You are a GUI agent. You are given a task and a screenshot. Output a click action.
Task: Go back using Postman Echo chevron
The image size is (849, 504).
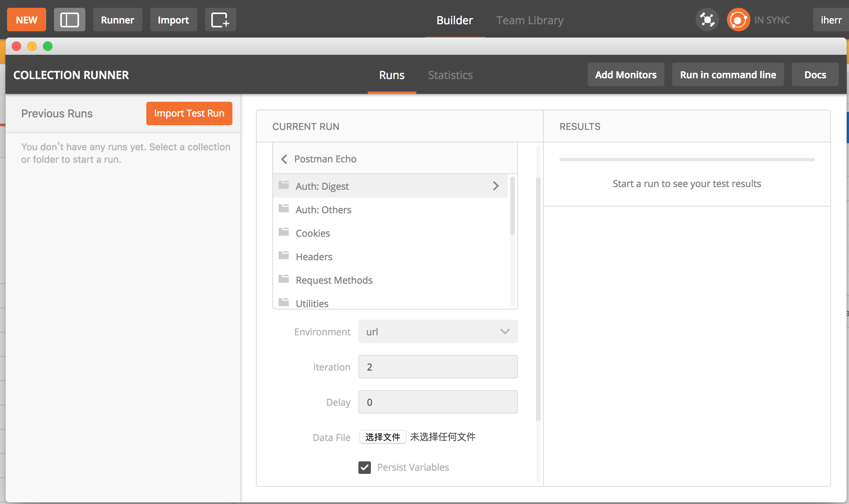coord(284,159)
